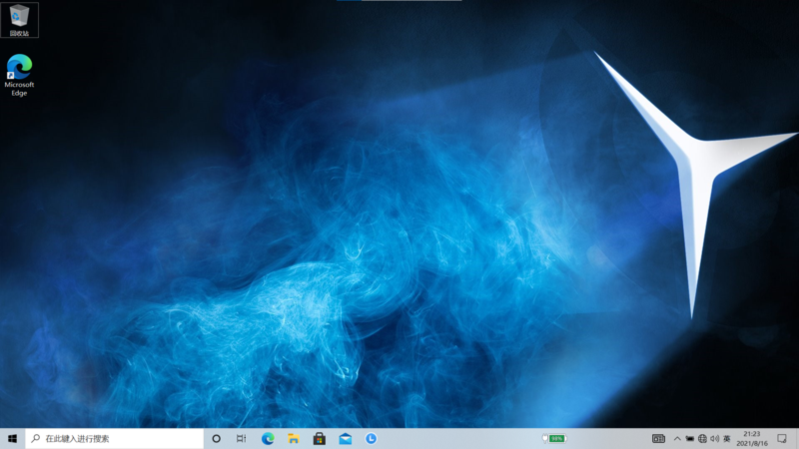Open the notification Action Center

point(782,439)
